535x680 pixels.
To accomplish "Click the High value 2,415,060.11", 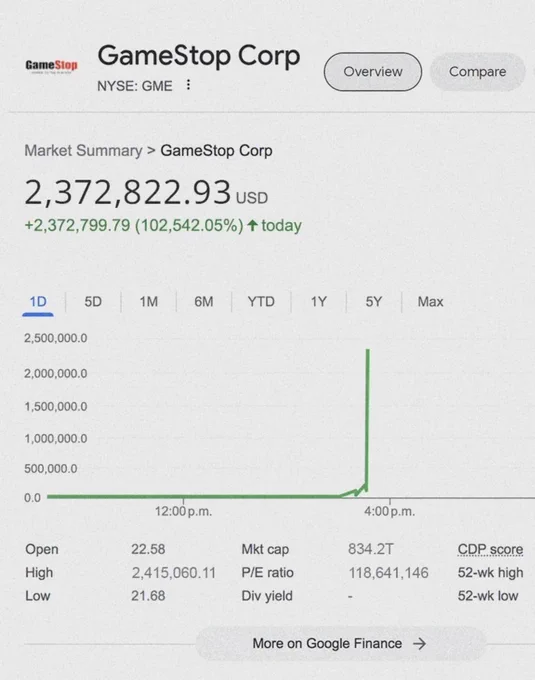I will (173, 573).
